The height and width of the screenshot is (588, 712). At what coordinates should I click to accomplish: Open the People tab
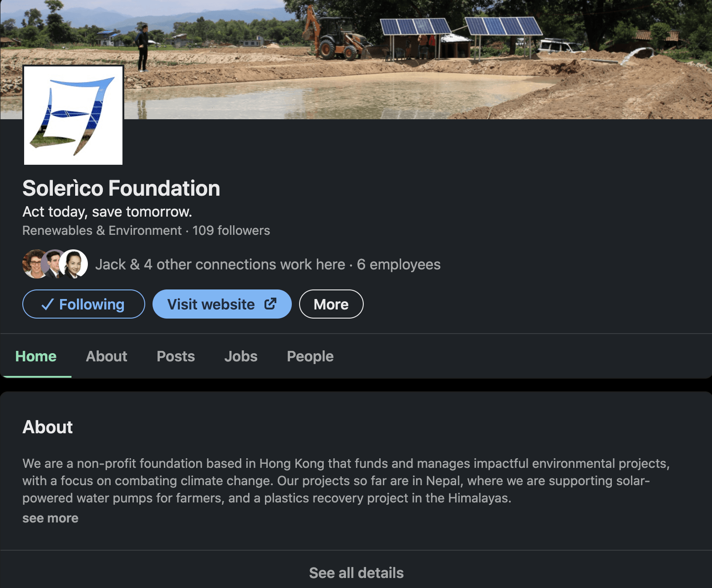click(310, 356)
